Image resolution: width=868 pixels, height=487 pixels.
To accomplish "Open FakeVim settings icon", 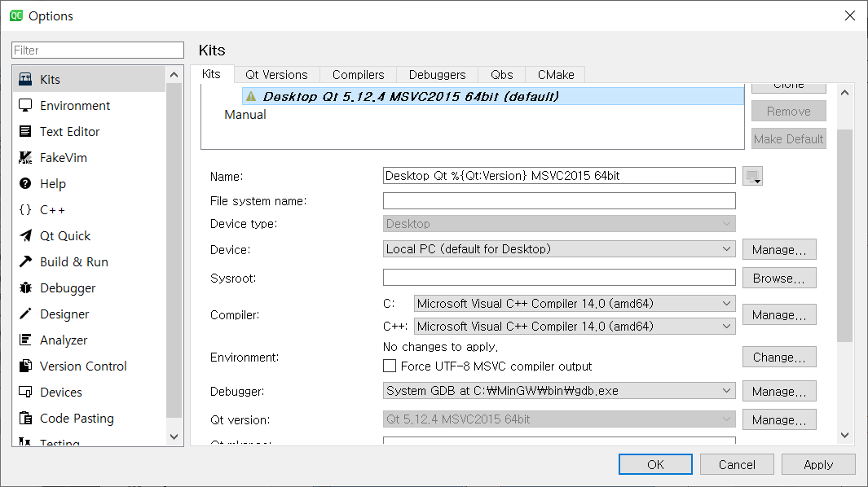I will tap(25, 158).
